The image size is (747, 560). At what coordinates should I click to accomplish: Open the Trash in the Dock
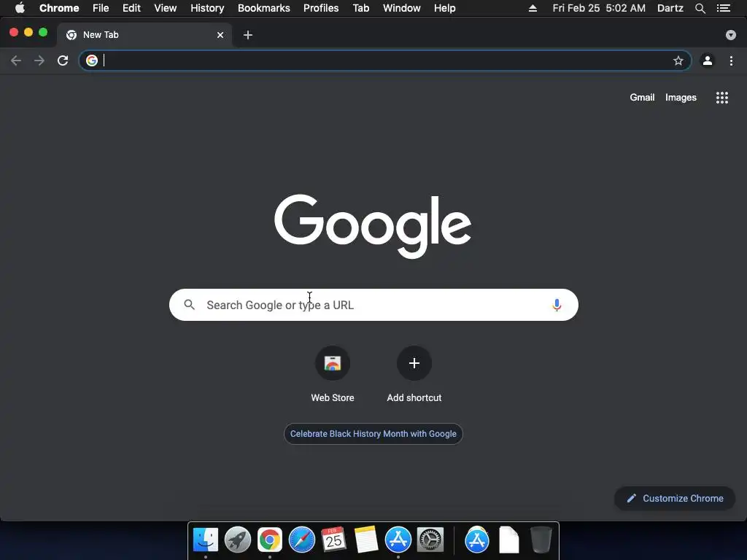tap(541, 540)
